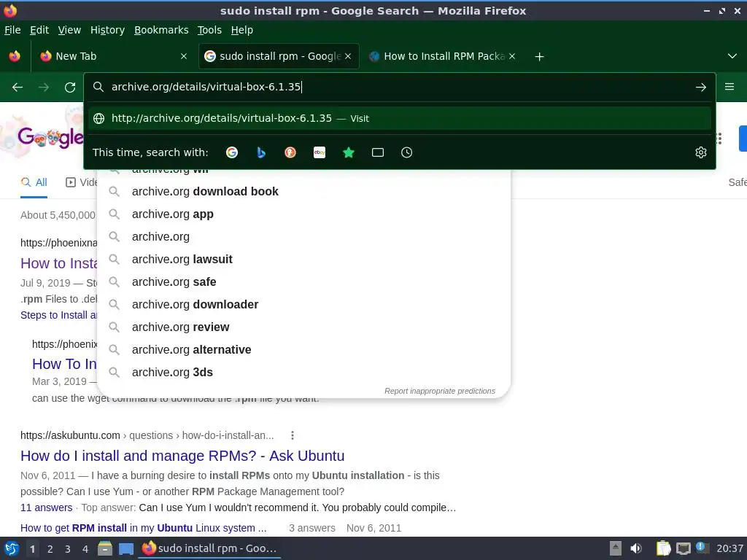Search open tabs using the tab icon

click(x=378, y=152)
